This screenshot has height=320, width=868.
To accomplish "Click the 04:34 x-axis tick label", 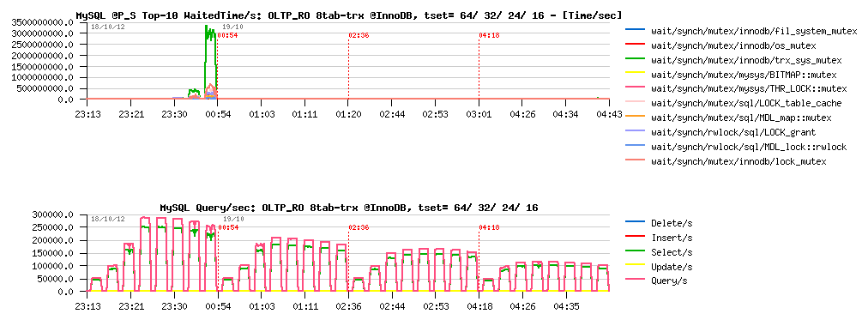I will point(566,115).
